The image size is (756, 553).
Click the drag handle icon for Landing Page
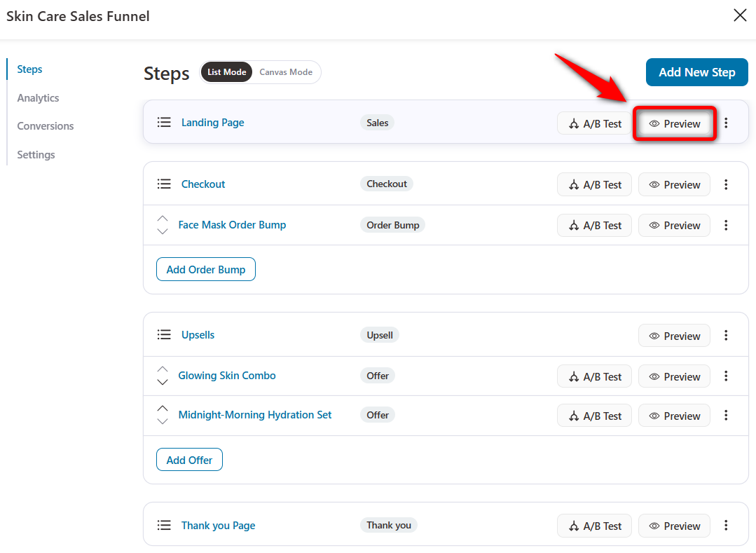[x=164, y=123]
